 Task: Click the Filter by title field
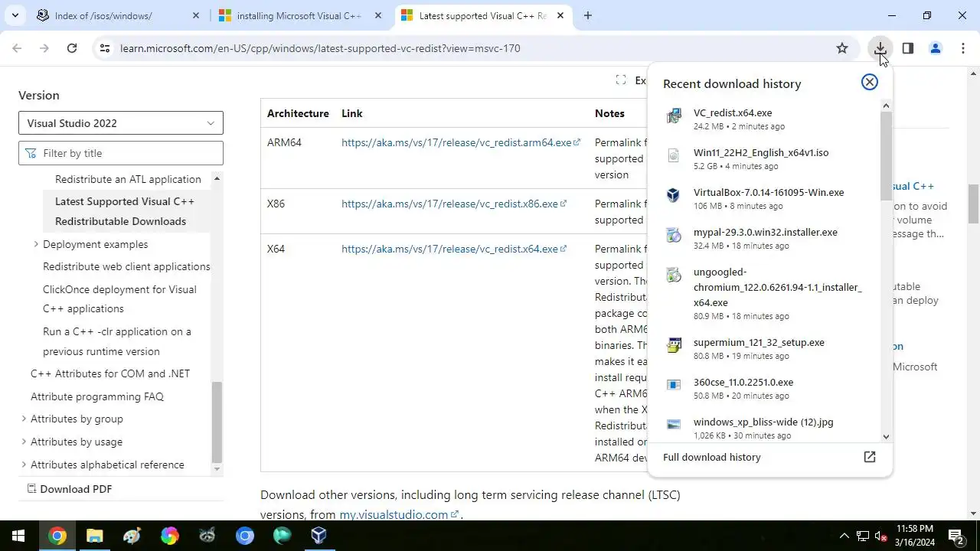point(121,153)
